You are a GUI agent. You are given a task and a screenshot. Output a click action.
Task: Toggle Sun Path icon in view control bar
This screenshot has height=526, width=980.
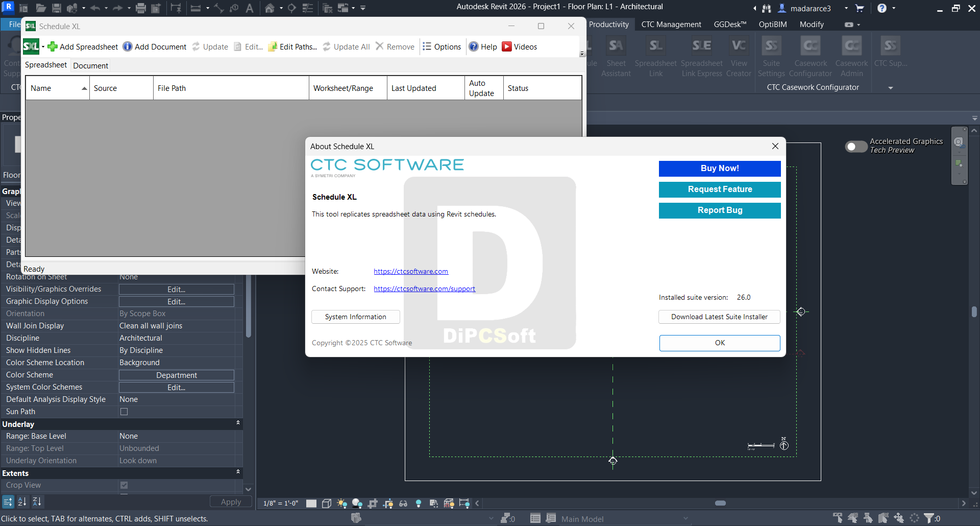point(341,504)
